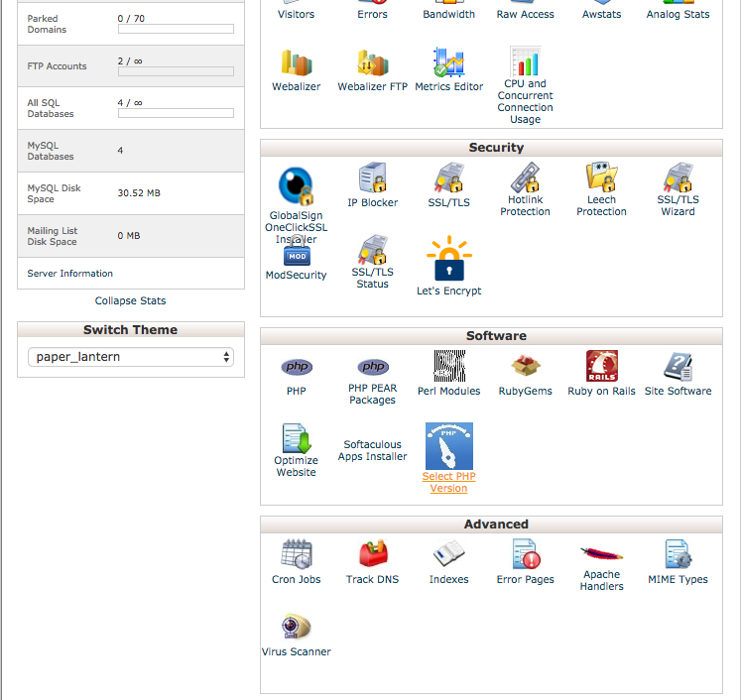Open Error Pages icon
Screen dimensions: 741x700
526,553
